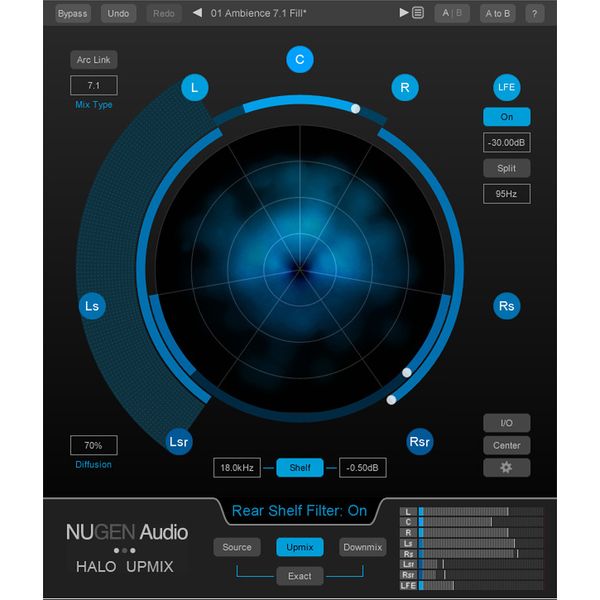Toggle Bypass button
This screenshot has height=600, width=600.
click(73, 14)
